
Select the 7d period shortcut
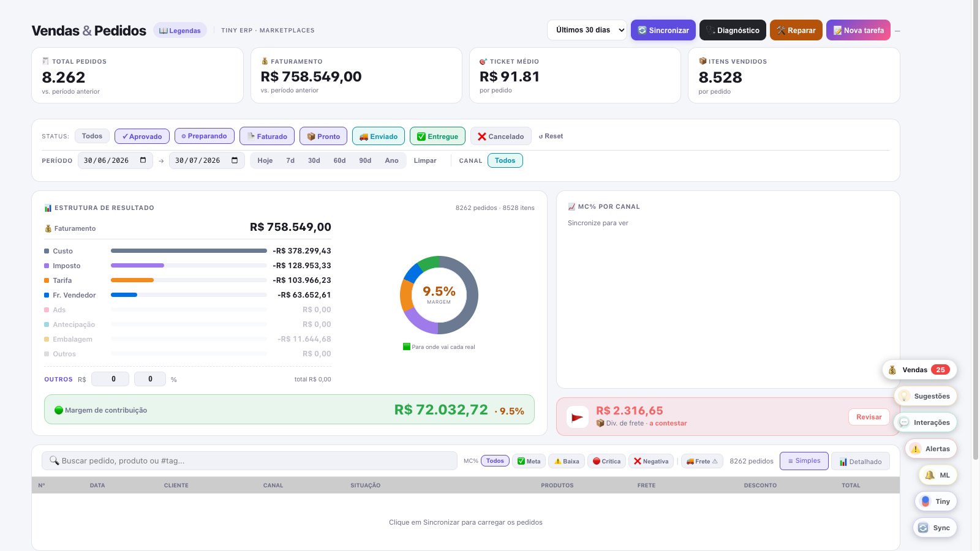pyautogui.click(x=290, y=160)
